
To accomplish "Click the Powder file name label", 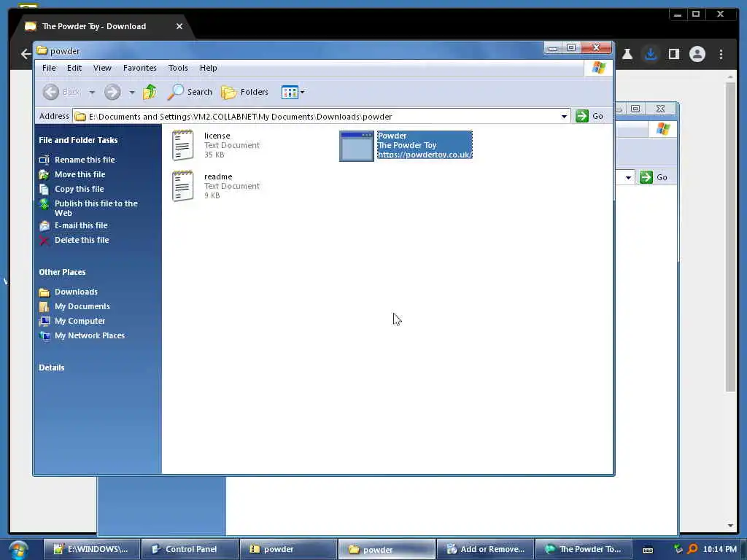I will coord(392,136).
